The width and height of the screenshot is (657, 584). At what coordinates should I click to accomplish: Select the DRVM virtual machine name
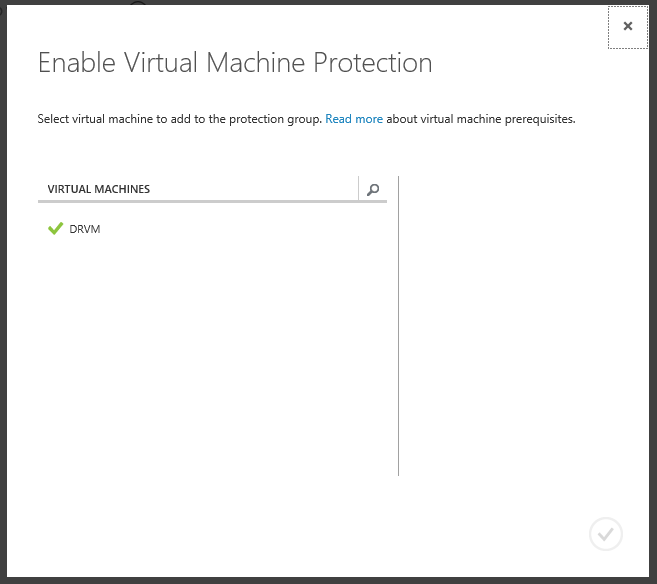[85, 229]
